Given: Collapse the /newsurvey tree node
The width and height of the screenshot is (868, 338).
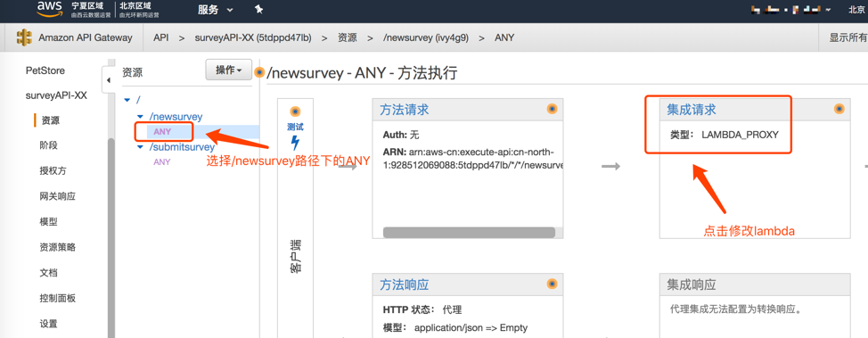Looking at the screenshot, I should pos(140,117).
